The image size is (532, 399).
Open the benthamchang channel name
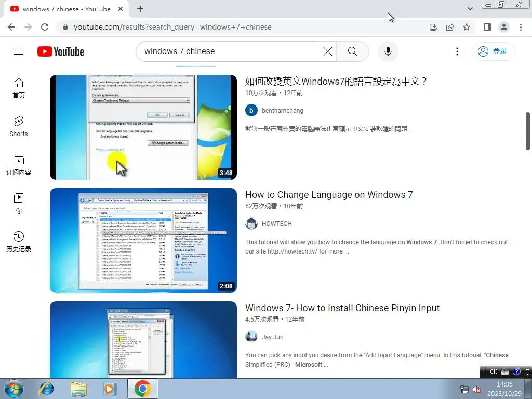pos(282,111)
